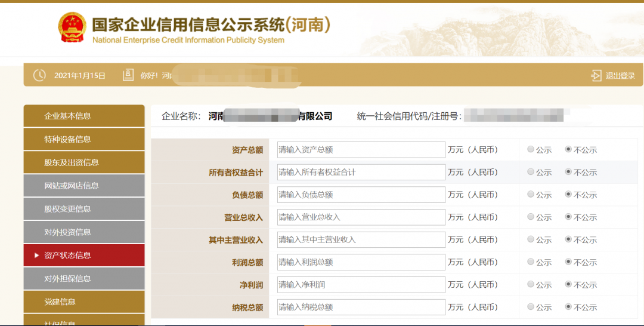644x326 pixels.
Task: Click the arrow marker beside 资产状态信息
Action: 36,256
